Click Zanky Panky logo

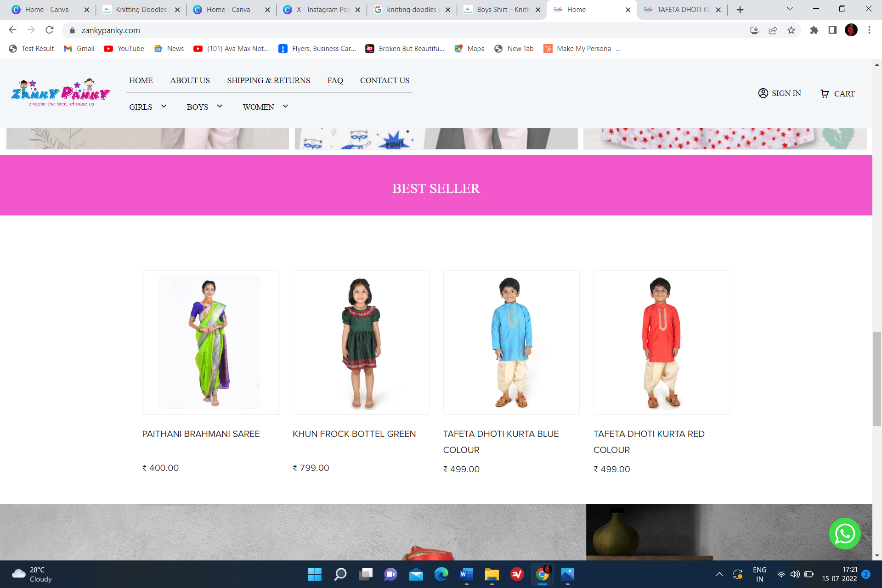[60, 93]
